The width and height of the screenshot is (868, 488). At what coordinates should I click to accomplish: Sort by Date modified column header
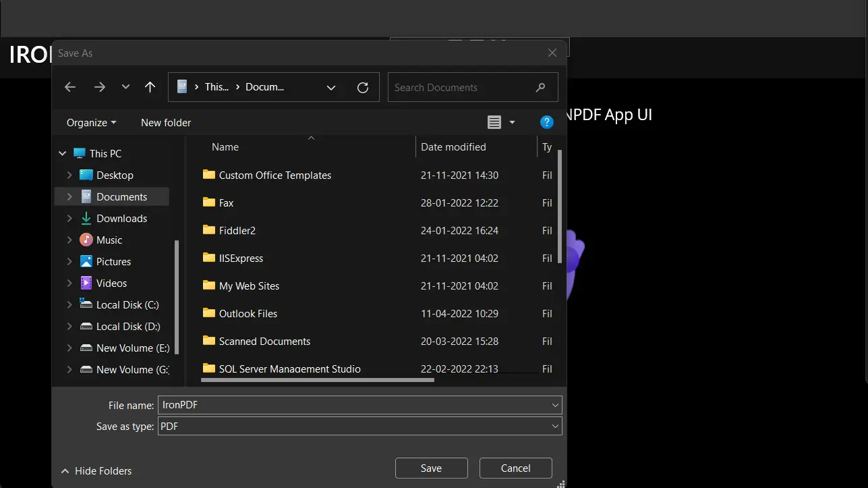tap(453, 146)
